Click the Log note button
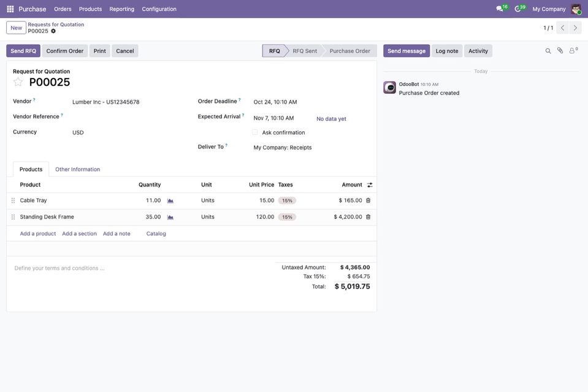The height and width of the screenshot is (392, 588). [x=447, y=51]
